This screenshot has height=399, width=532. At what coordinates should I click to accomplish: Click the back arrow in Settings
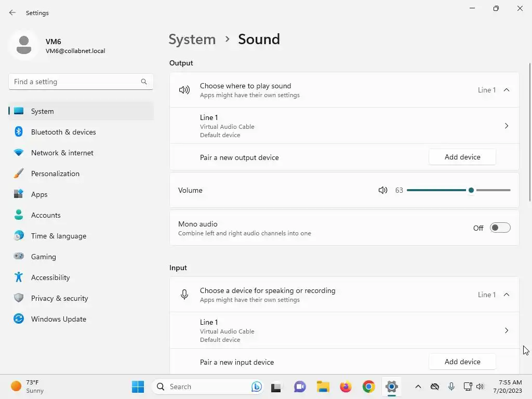(x=12, y=12)
